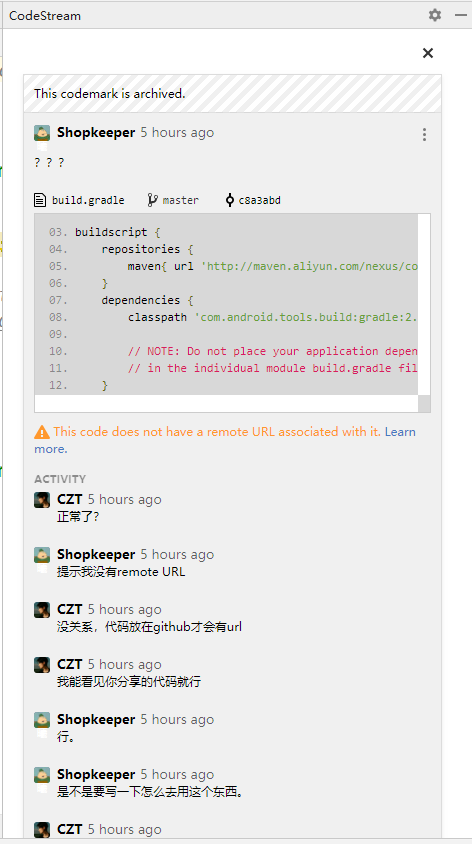
Task: Click the build.gradle file icon
Action: pos(40,200)
